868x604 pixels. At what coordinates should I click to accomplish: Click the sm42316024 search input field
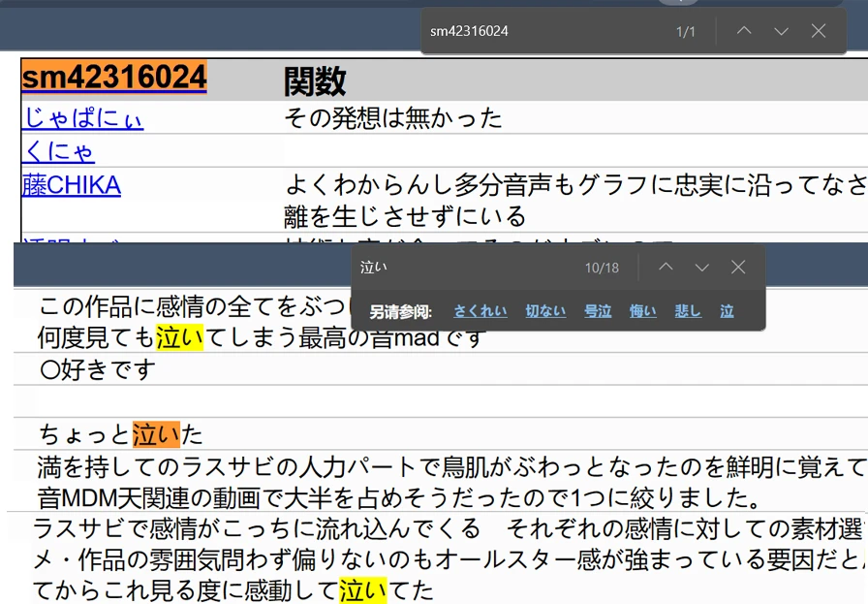click(x=548, y=31)
